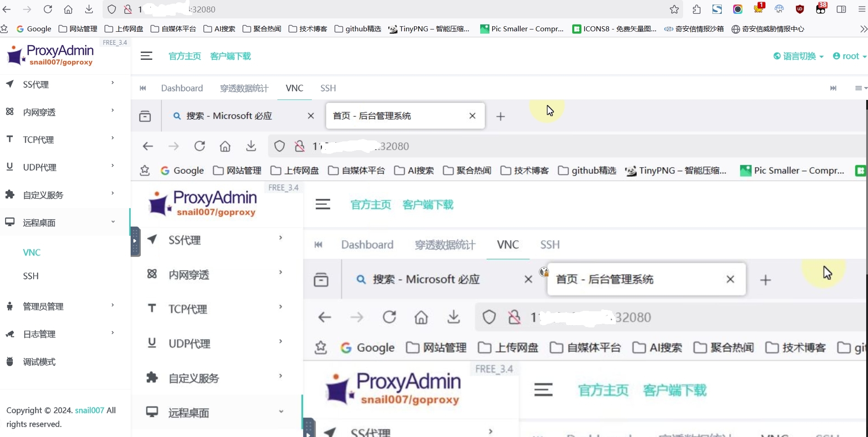
Task: Click the home icon in browser toolbar
Action: (69, 9)
